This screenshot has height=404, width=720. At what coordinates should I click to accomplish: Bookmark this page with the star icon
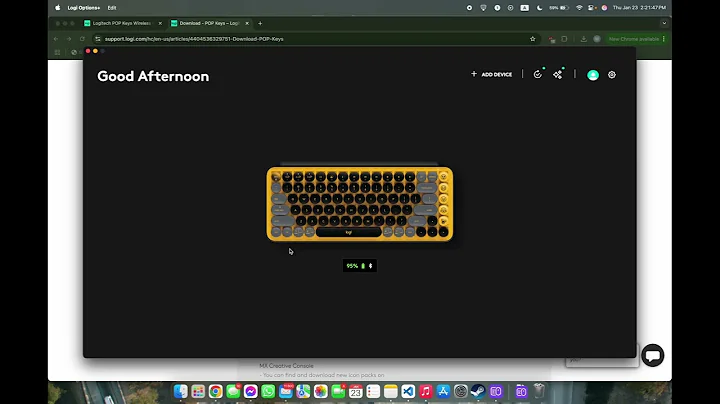click(x=533, y=39)
